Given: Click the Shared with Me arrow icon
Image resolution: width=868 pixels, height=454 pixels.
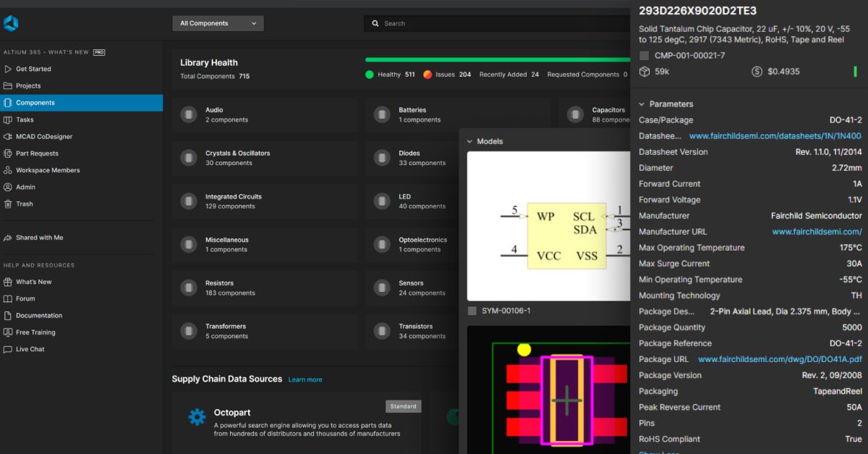Looking at the screenshot, I should pyautogui.click(x=8, y=237).
